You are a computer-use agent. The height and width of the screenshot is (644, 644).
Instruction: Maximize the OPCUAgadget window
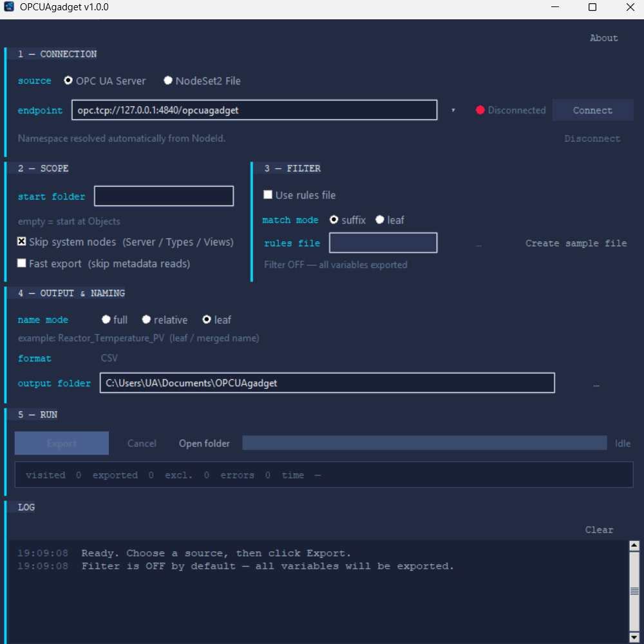(592, 7)
